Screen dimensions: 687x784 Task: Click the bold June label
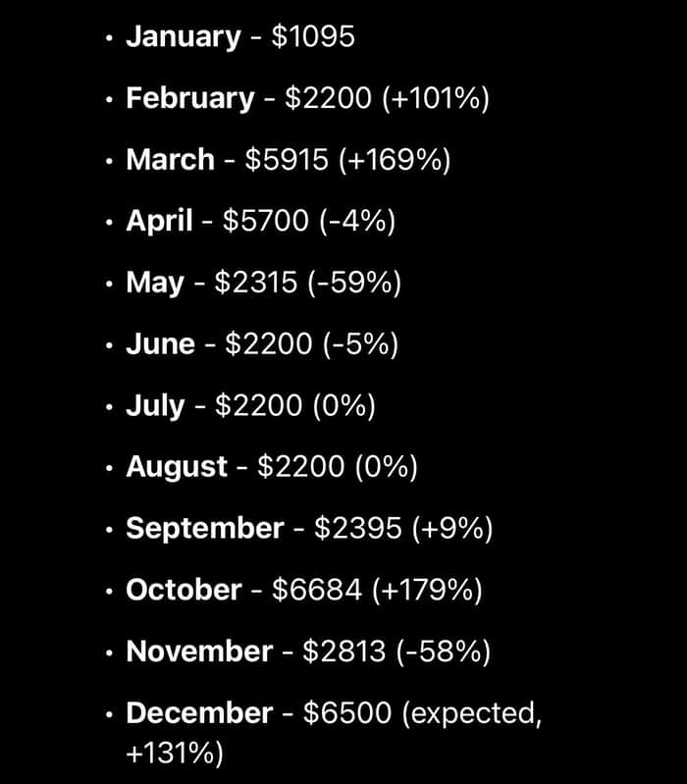161,344
